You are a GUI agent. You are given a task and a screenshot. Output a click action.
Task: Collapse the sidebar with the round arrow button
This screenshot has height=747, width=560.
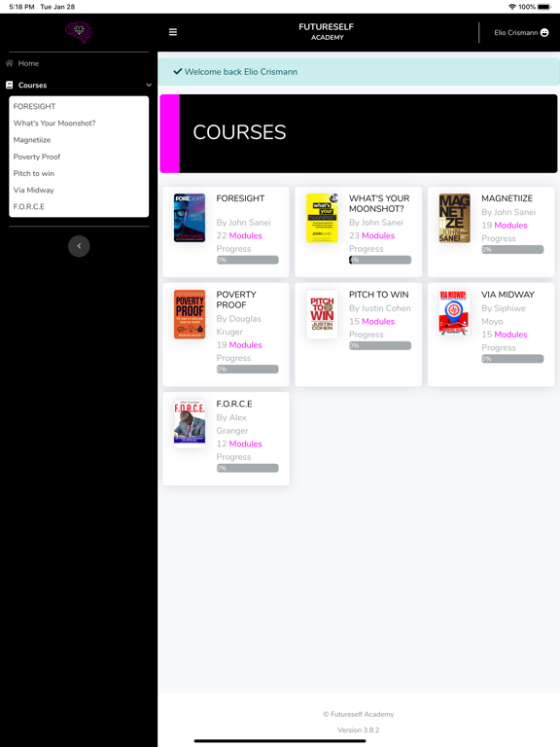(x=79, y=246)
